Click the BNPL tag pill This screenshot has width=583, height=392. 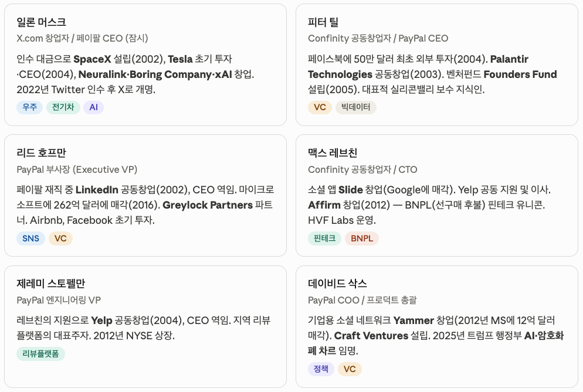click(x=362, y=238)
